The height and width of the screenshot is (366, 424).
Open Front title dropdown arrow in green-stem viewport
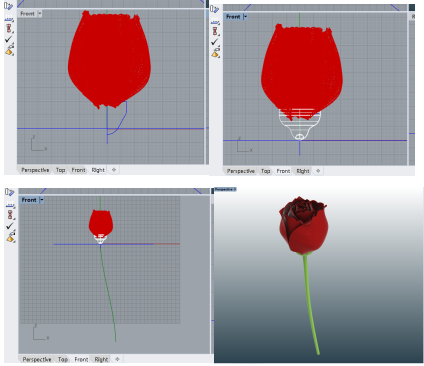coord(42,200)
